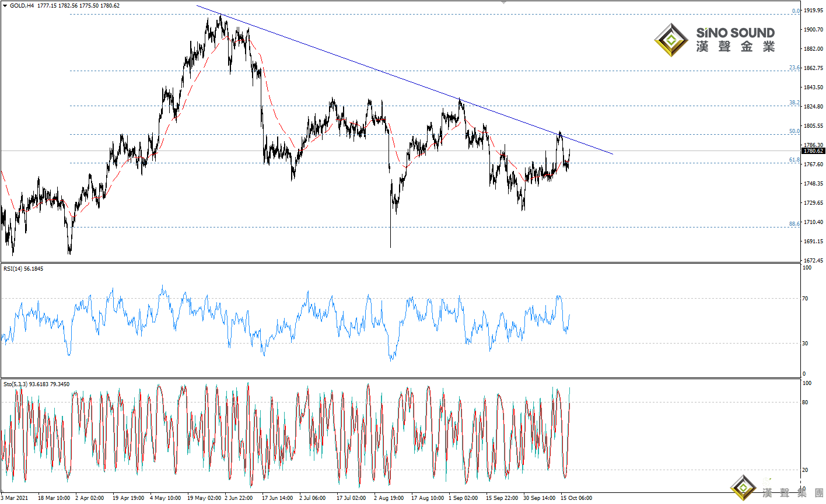Image resolution: width=826 pixels, height=504 pixels.
Task: Click the 3 Mar 2021 date label
Action: [x=15, y=498]
